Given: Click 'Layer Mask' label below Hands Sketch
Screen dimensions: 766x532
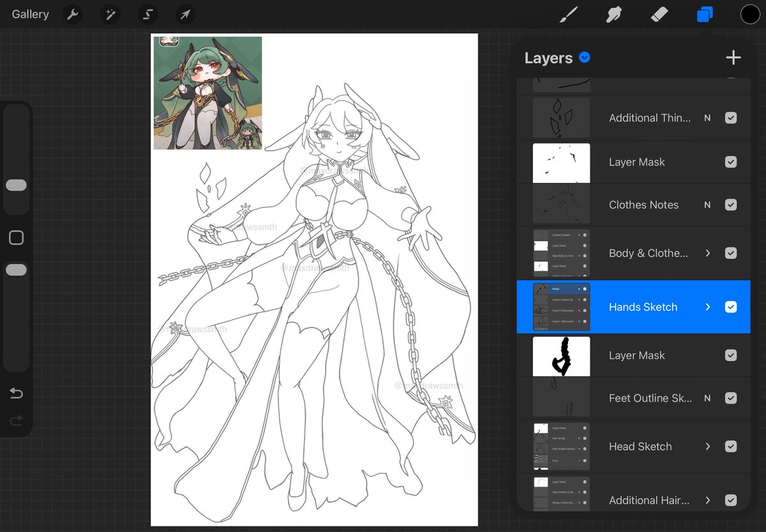Looking at the screenshot, I should (637, 355).
